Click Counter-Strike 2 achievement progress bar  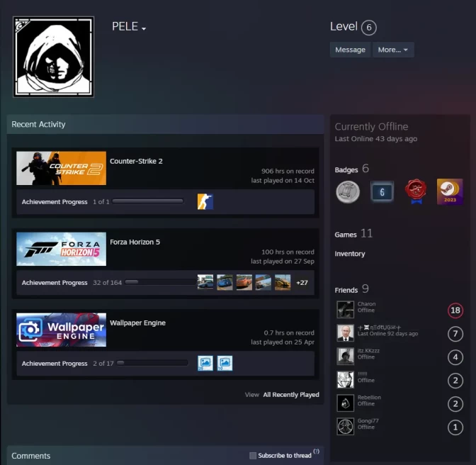pos(148,201)
